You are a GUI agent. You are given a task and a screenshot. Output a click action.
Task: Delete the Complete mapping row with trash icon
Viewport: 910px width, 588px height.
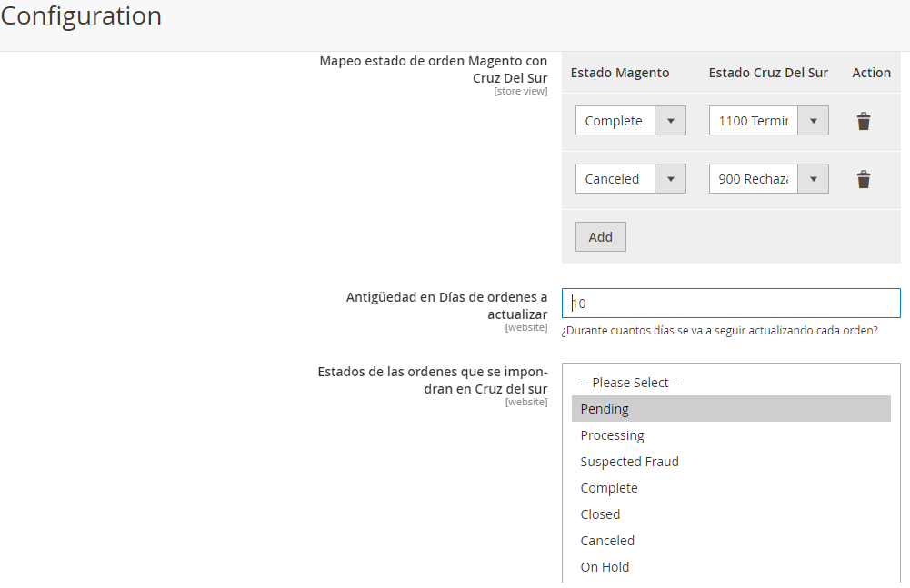coord(864,121)
